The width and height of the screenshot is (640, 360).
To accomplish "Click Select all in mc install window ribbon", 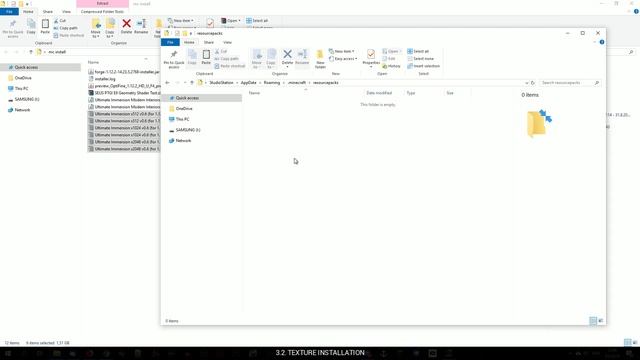I will [258, 21].
